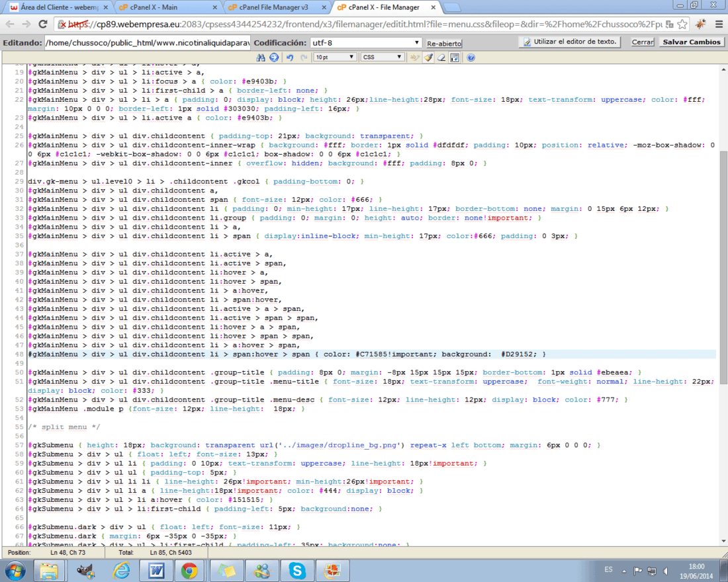Open Skype from the taskbar
Image resolution: width=728 pixels, height=582 pixels.
tap(296, 570)
